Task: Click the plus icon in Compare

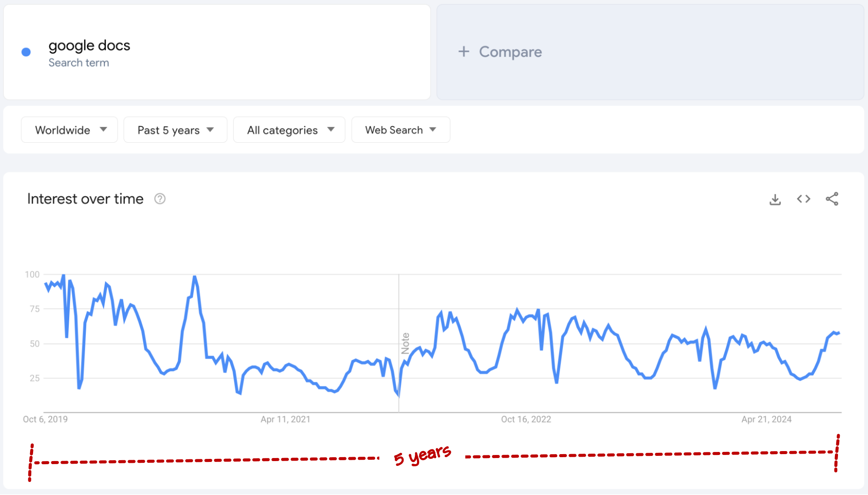Action: pos(464,52)
